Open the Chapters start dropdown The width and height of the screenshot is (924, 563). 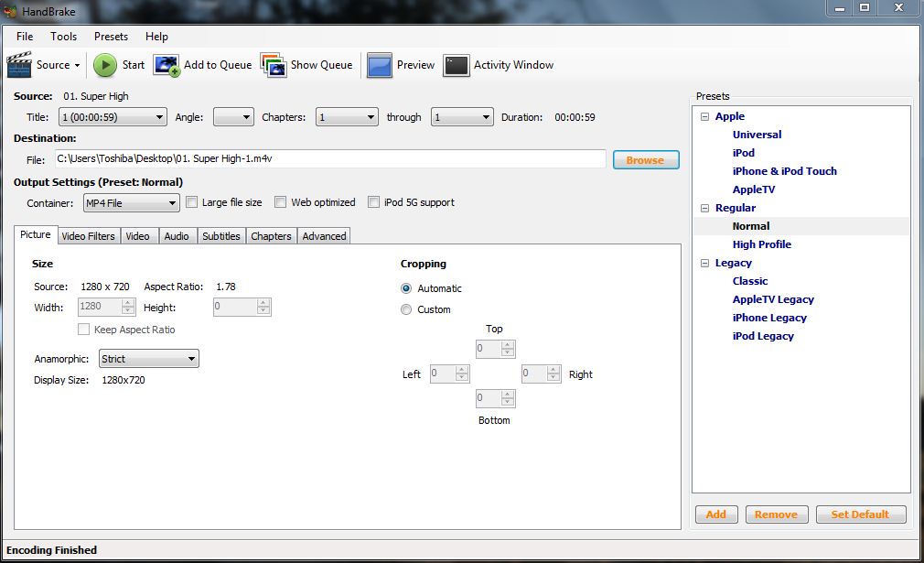tap(347, 117)
